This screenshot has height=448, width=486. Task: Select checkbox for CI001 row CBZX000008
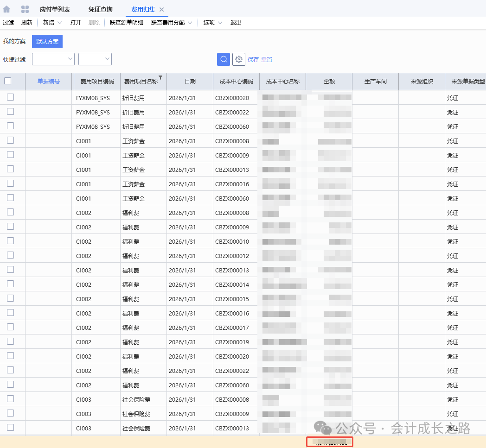(x=10, y=140)
